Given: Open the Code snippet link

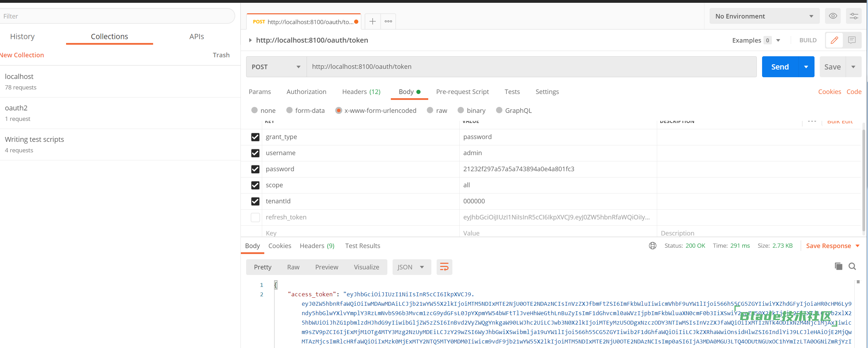Looking at the screenshot, I should tap(854, 92).
